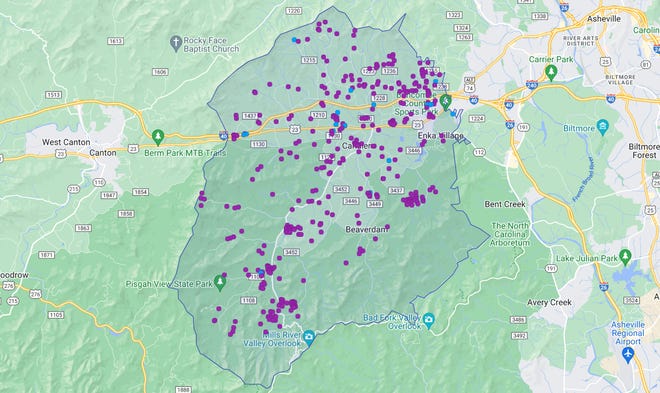The height and width of the screenshot is (393, 660).
Task: Click the route 1323 road shield
Action: coord(455,15)
